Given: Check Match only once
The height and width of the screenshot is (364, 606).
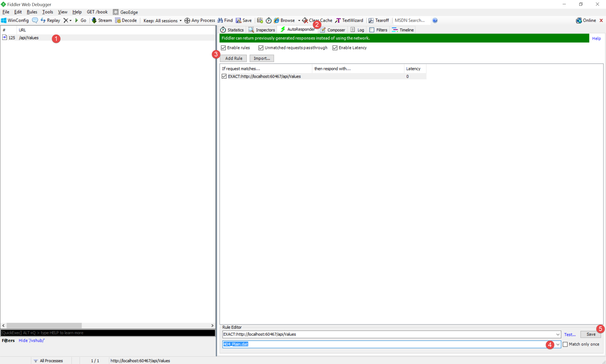Looking at the screenshot, I should click(x=565, y=344).
